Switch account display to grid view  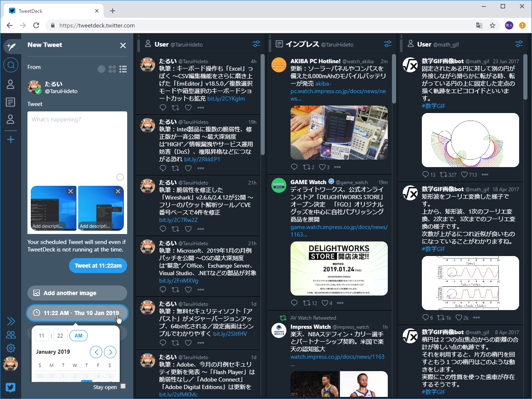tap(112, 69)
